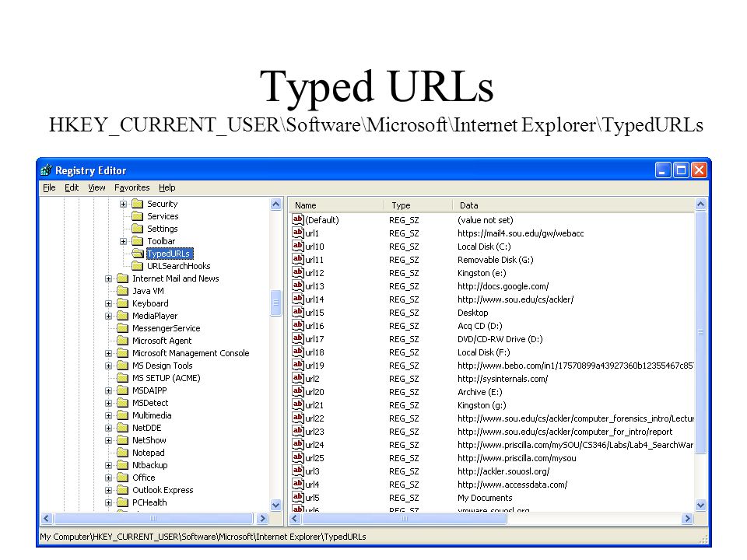Click the Name column header
The width and height of the screenshot is (747, 560).
click(x=336, y=205)
